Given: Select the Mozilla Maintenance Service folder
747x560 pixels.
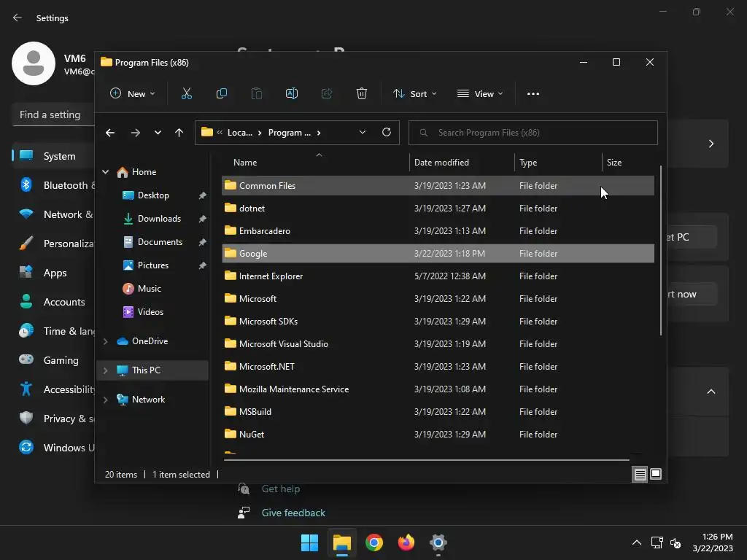Looking at the screenshot, I should 438,389.
